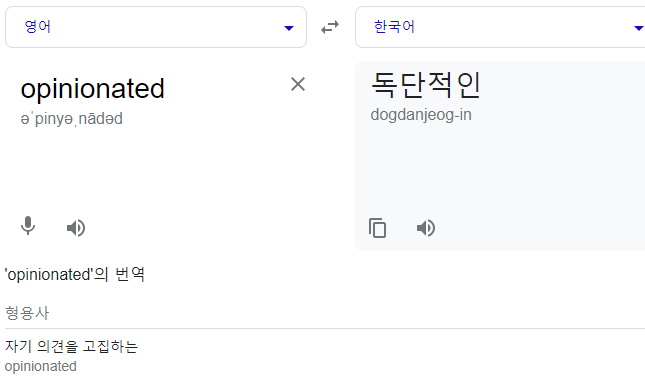Click the 'opinionated'의 번역 heading
The image size is (645, 384).
click(74, 274)
